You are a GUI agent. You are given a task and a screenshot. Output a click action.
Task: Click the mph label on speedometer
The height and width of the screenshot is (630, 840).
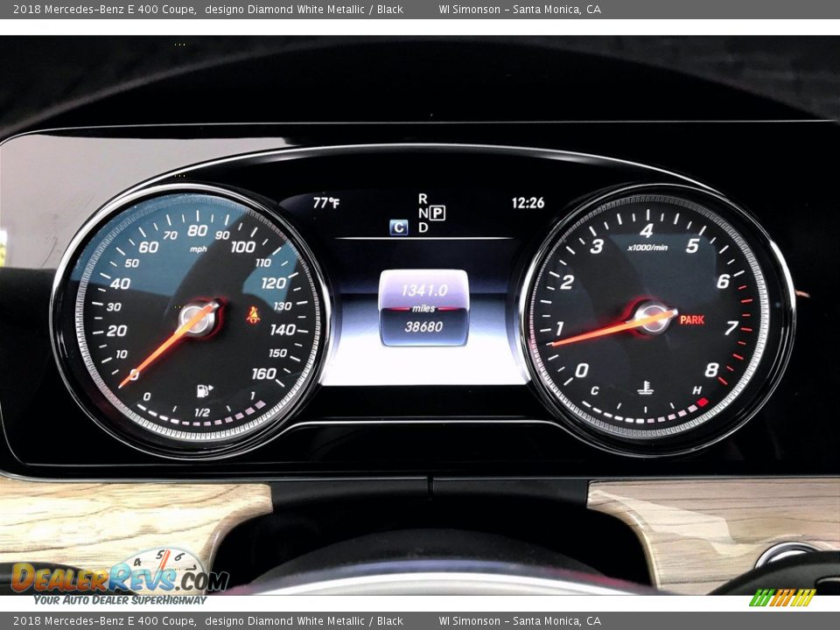tap(199, 249)
